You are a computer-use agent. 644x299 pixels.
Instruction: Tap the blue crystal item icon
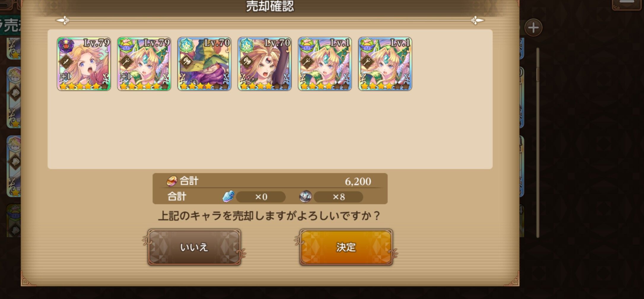tap(228, 196)
